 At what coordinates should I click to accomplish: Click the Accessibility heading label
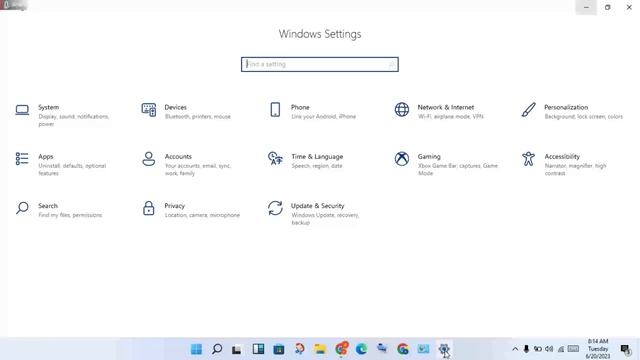[x=562, y=157]
